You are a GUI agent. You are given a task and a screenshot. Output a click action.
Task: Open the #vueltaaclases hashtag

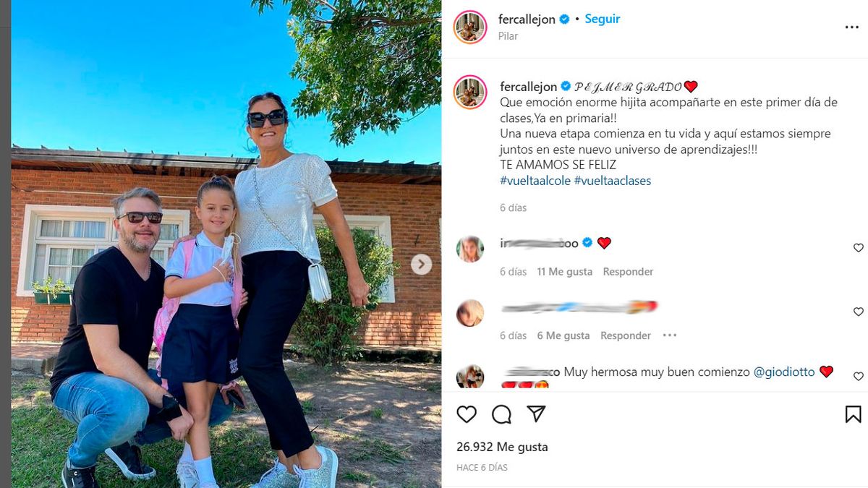[613, 181]
